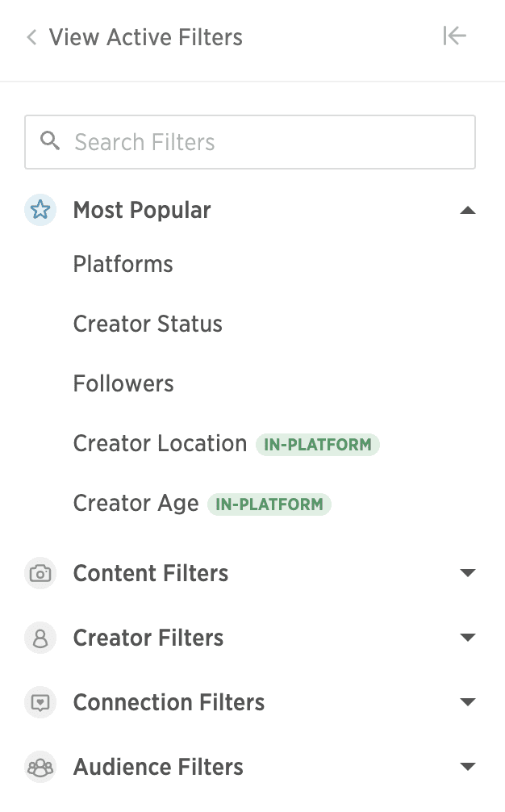Image resolution: width=505 pixels, height=812 pixels.
Task: Select the Platforms filter
Action: click(x=123, y=264)
